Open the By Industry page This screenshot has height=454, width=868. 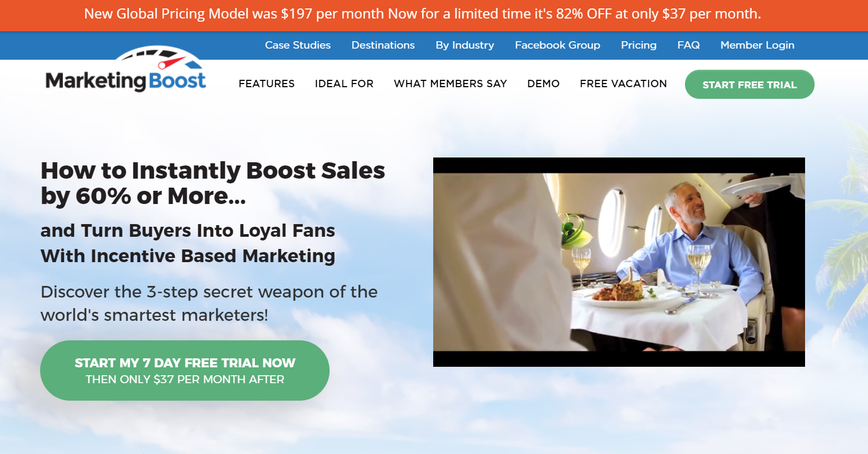point(465,45)
